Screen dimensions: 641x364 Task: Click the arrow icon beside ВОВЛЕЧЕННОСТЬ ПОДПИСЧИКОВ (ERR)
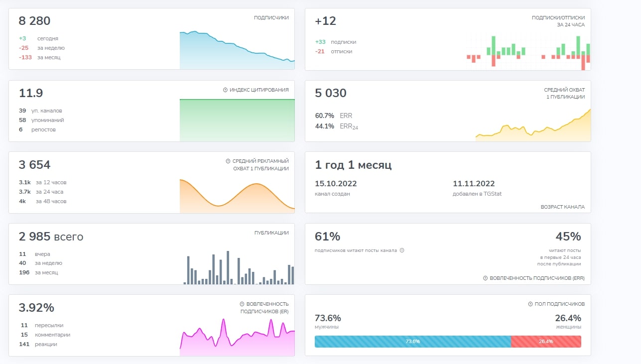pyautogui.click(x=485, y=278)
